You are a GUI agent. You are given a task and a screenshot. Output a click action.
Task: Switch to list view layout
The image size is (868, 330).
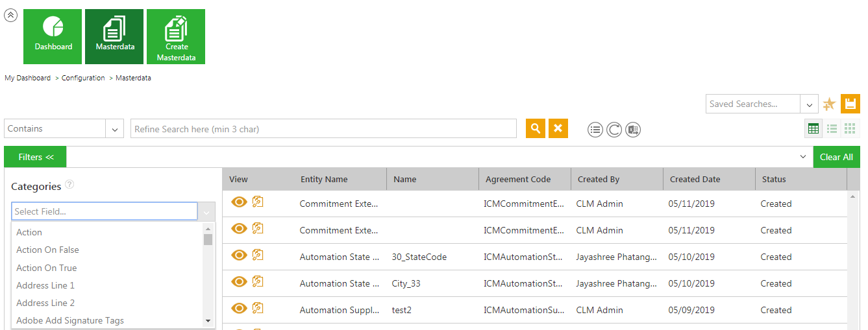[x=832, y=128]
